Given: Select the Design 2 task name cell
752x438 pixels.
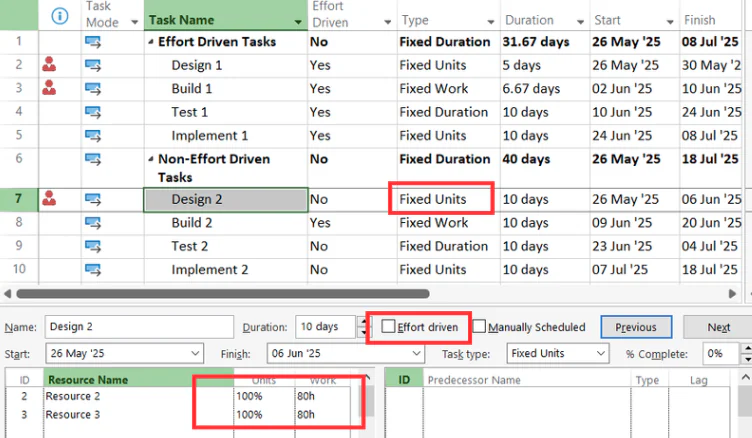Looking at the screenshot, I should coord(225,199).
